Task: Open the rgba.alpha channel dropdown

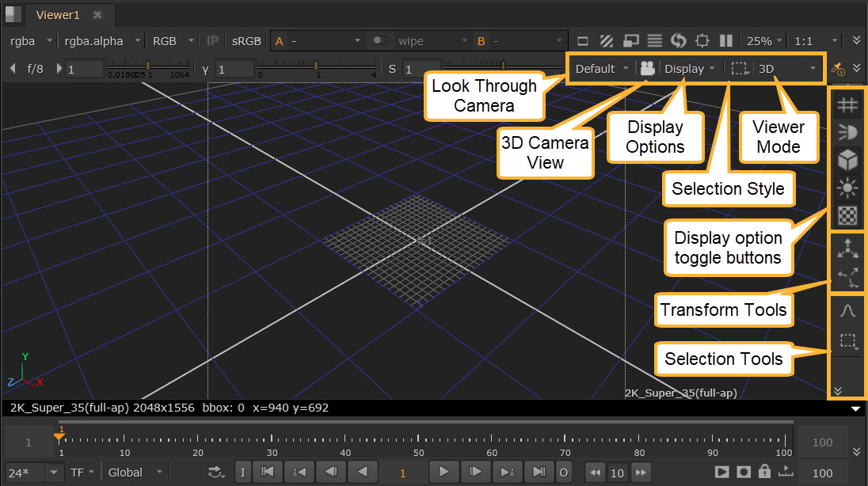Action: coord(102,41)
